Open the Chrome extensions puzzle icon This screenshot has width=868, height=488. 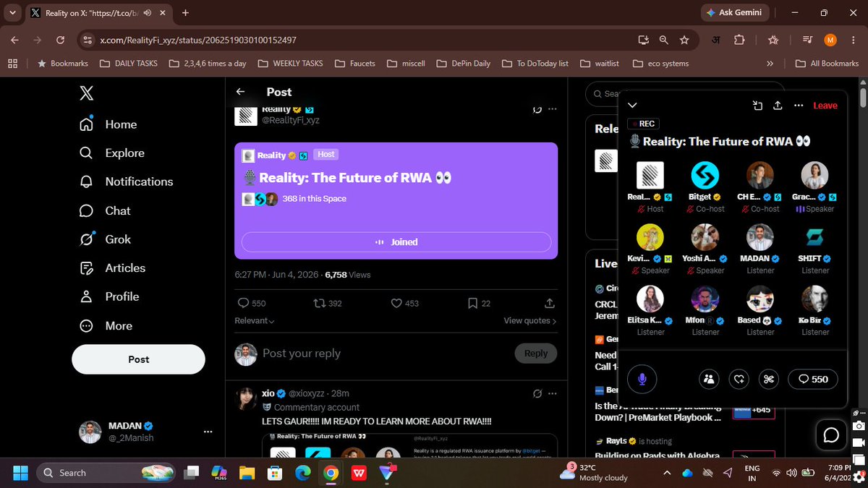[x=739, y=40]
